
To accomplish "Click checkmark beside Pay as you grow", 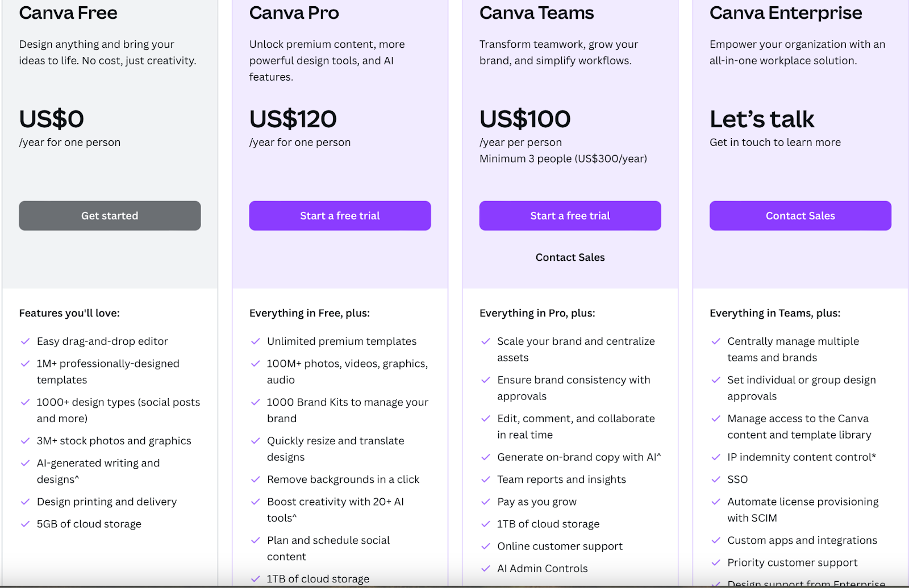I will (485, 502).
